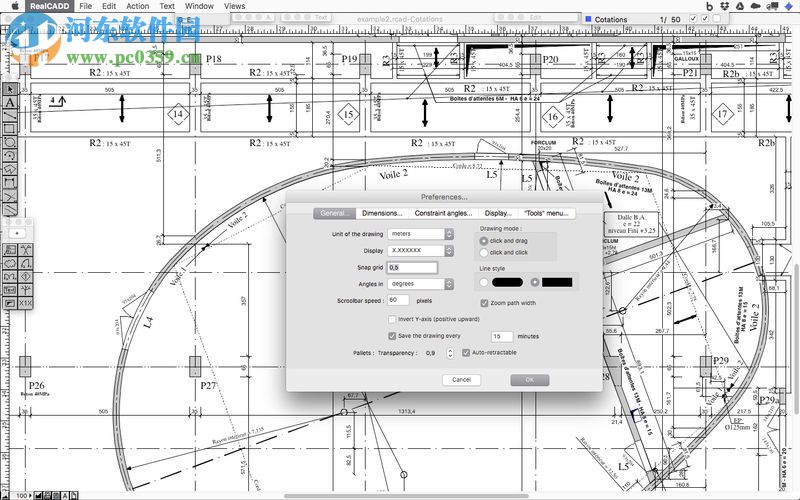The width and height of the screenshot is (800, 500).
Task: Click the blue diamond menu bar icon
Action: (788, 6)
